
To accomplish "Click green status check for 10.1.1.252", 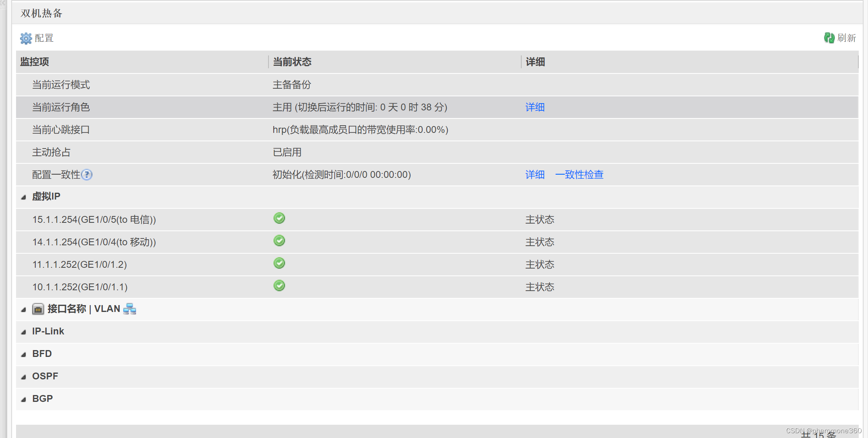I will click(x=279, y=286).
